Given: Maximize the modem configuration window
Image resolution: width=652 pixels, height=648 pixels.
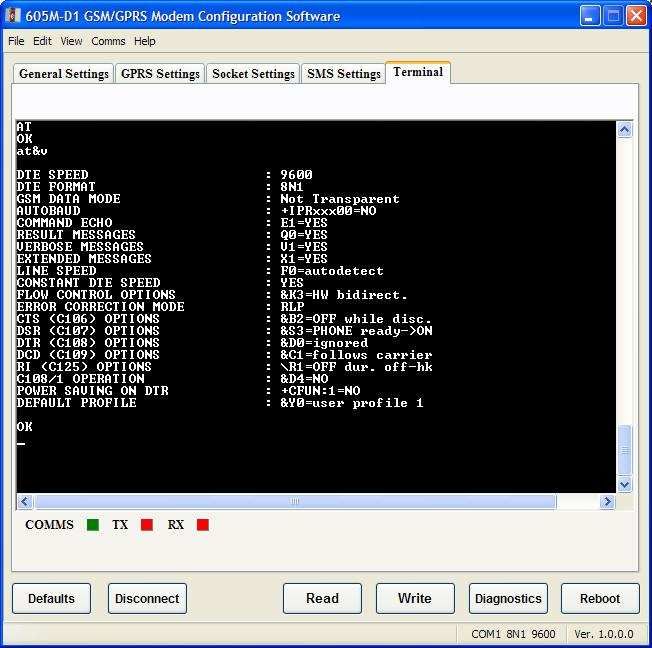Looking at the screenshot, I should pyautogui.click(x=613, y=16).
